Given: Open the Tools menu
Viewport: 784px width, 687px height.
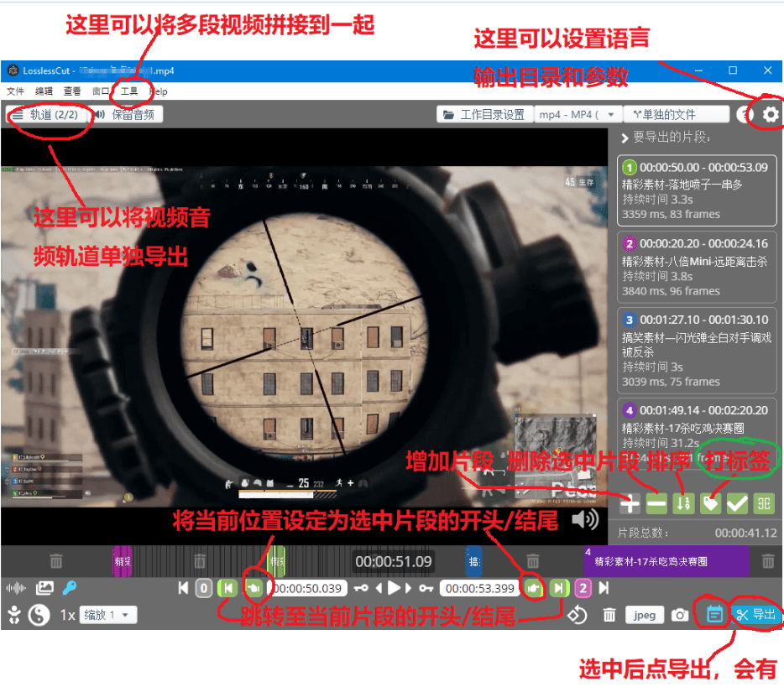Looking at the screenshot, I should [129, 91].
